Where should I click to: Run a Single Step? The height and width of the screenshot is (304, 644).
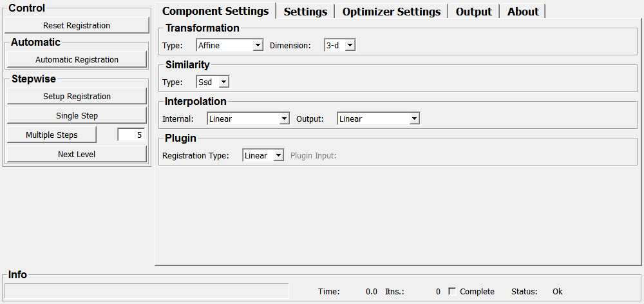click(x=77, y=116)
